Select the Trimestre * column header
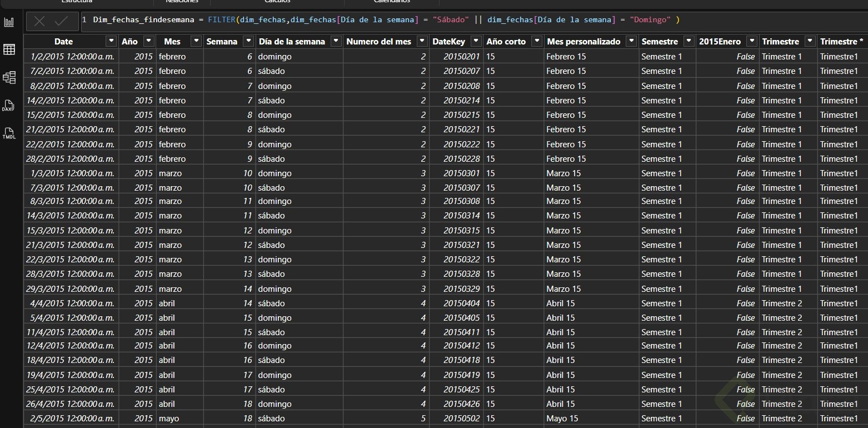 tap(842, 41)
